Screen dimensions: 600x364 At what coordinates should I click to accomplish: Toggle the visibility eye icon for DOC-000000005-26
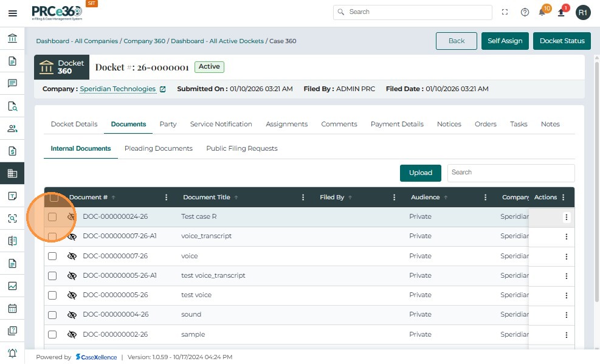pos(72,295)
